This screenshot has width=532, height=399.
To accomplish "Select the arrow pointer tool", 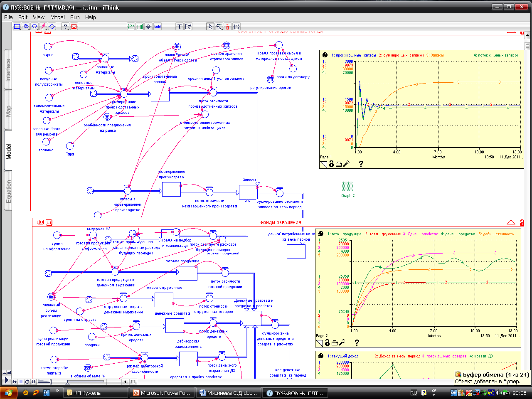I will [210, 27].
